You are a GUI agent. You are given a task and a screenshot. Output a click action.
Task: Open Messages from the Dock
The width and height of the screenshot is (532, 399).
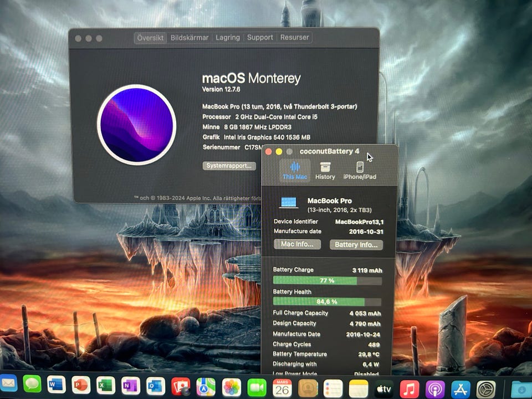point(32,385)
